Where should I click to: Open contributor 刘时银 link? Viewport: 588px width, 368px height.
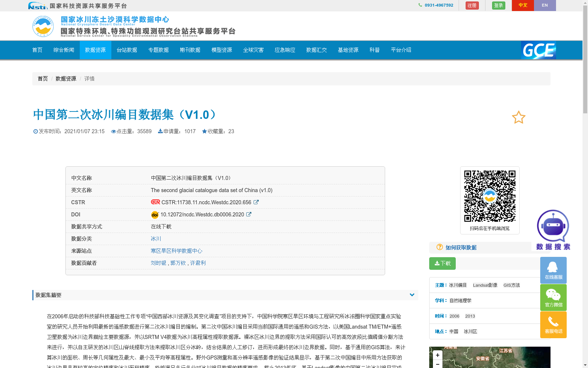[158, 263]
